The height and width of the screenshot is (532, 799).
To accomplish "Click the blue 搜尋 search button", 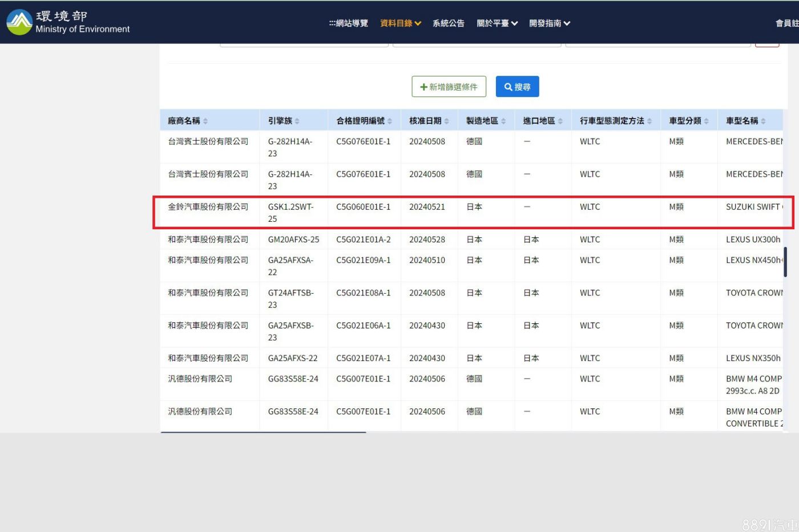I will [x=517, y=87].
